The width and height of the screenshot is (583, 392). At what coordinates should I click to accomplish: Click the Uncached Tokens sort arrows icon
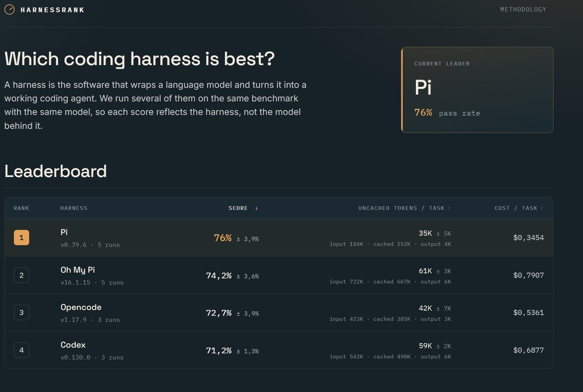[x=449, y=208]
